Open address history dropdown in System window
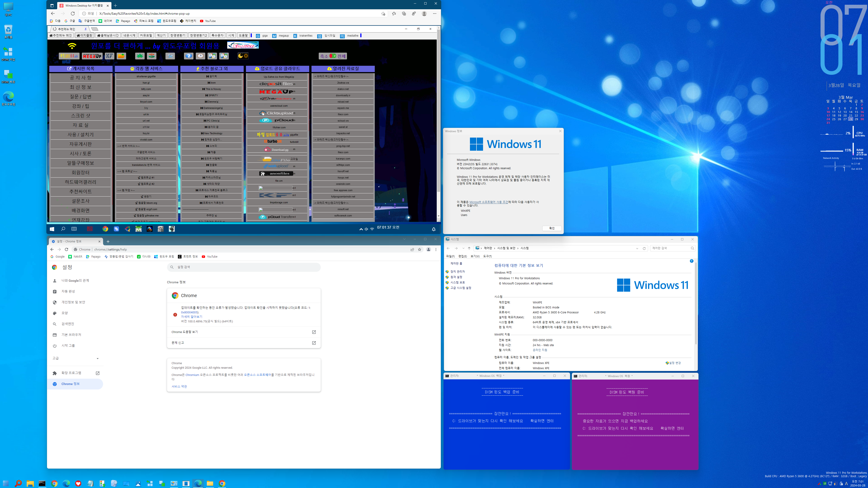The height and width of the screenshot is (488, 868). [637, 248]
